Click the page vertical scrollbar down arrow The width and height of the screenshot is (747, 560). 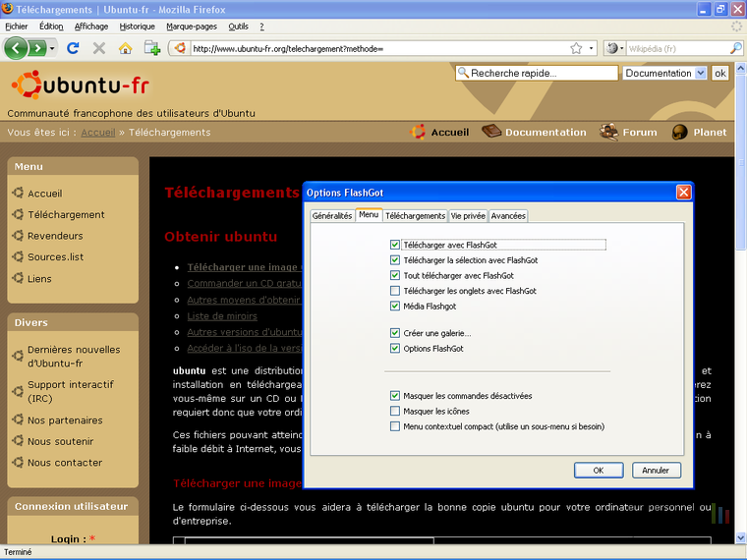741,538
